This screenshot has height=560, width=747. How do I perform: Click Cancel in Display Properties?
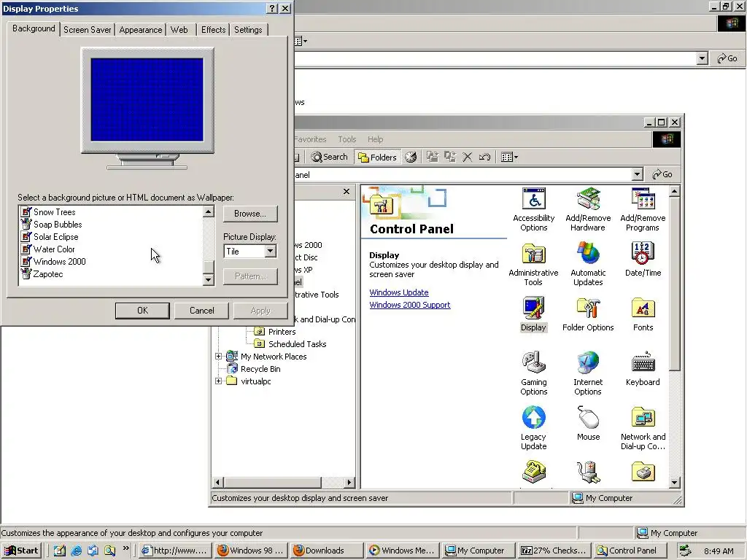pos(202,311)
